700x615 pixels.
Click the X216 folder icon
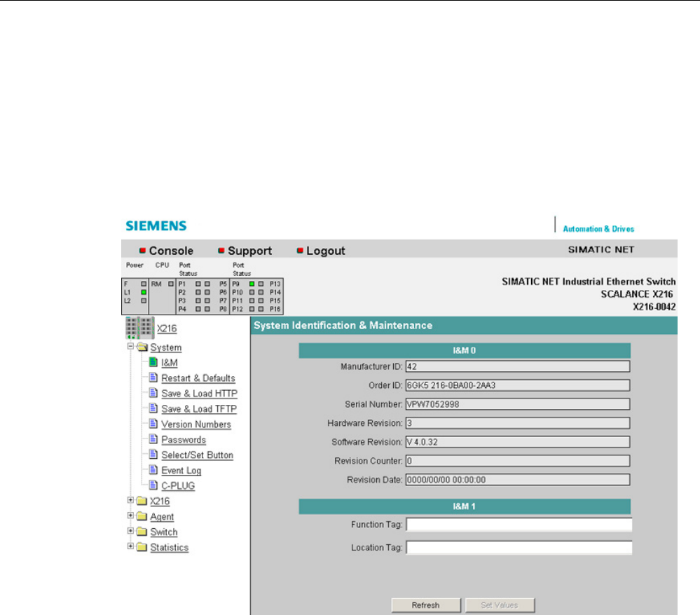(x=142, y=501)
